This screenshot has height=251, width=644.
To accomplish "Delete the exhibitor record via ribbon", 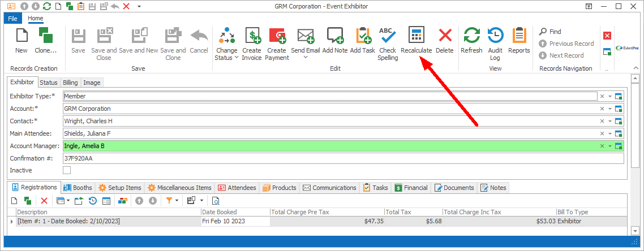I will point(444,40).
